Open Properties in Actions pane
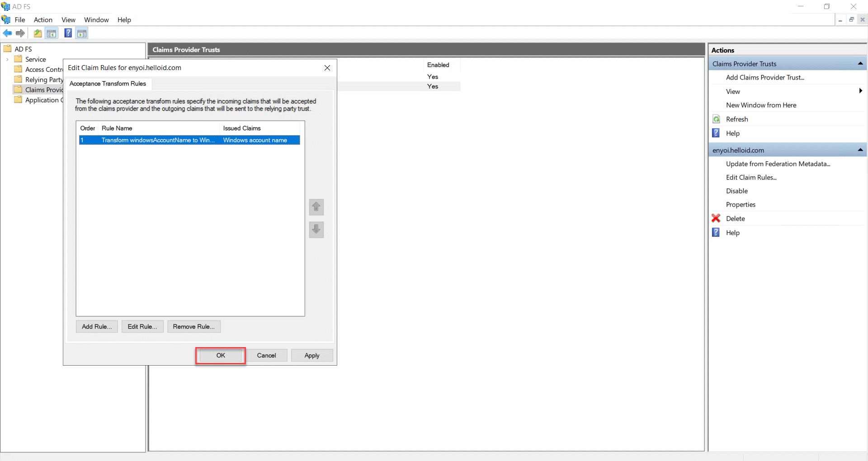This screenshot has width=868, height=461. pyautogui.click(x=741, y=204)
